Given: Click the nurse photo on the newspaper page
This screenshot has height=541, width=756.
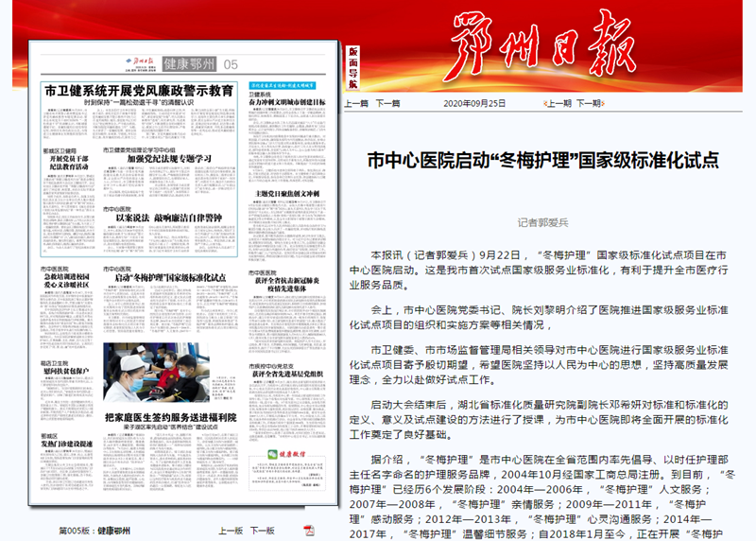Looking at the screenshot, I should [156, 372].
